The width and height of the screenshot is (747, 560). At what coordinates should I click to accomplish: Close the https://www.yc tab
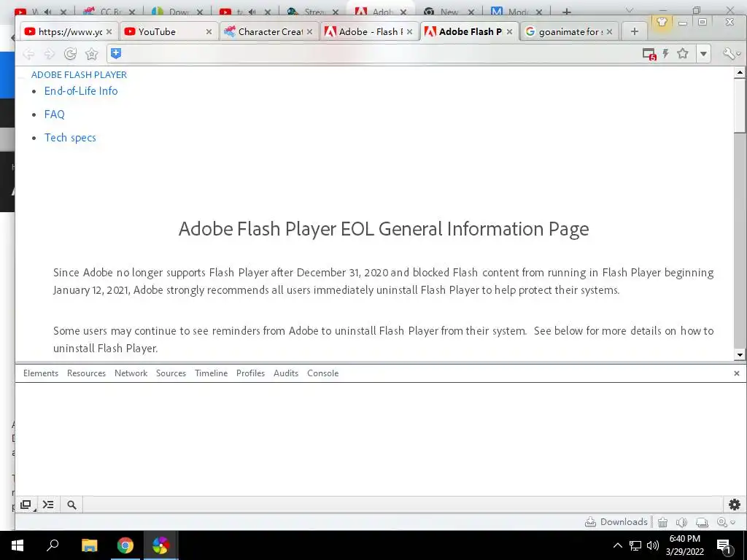pyautogui.click(x=109, y=31)
